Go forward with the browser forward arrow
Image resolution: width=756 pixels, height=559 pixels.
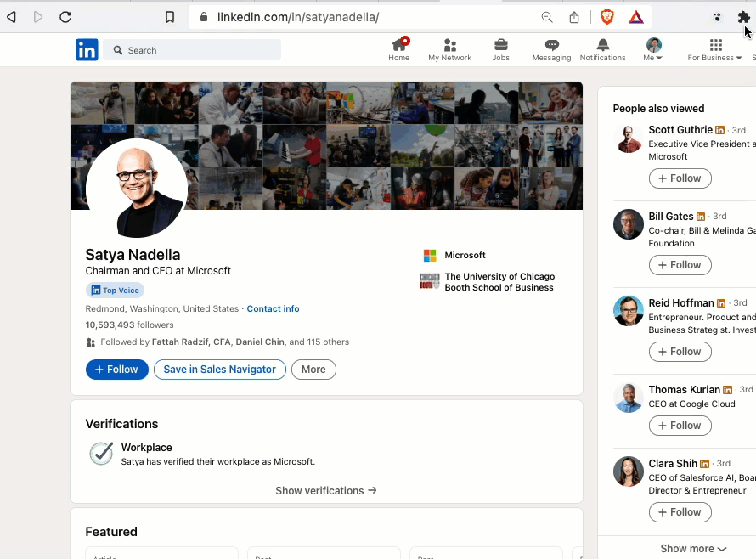pos(38,17)
